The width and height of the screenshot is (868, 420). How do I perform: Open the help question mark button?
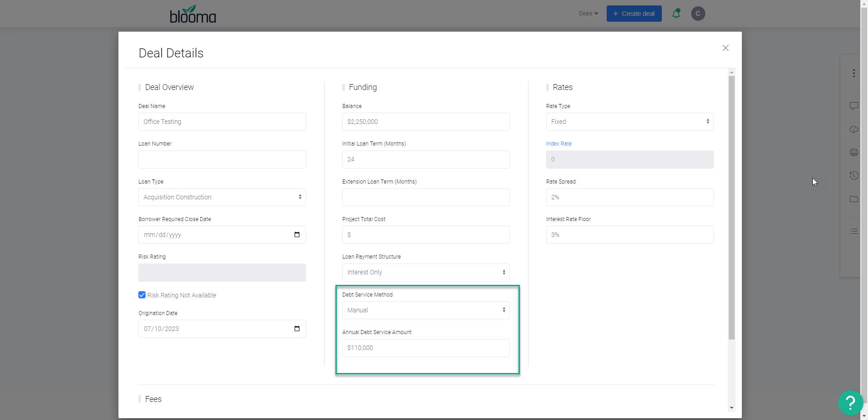click(x=850, y=402)
